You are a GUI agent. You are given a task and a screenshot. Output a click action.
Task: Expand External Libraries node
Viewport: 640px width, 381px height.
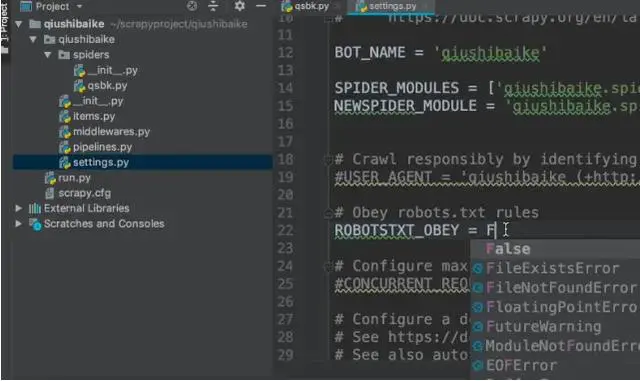pyautogui.click(x=18, y=208)
